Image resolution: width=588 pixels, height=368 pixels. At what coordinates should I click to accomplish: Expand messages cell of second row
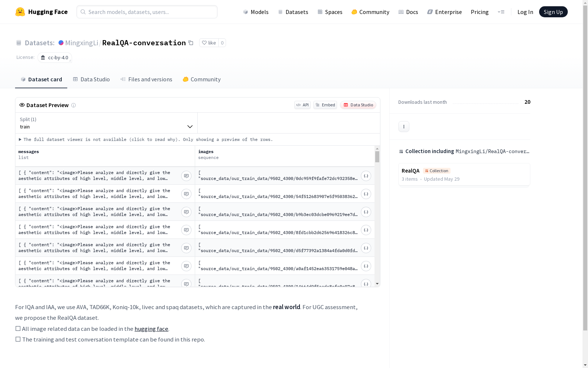[186, 194]
